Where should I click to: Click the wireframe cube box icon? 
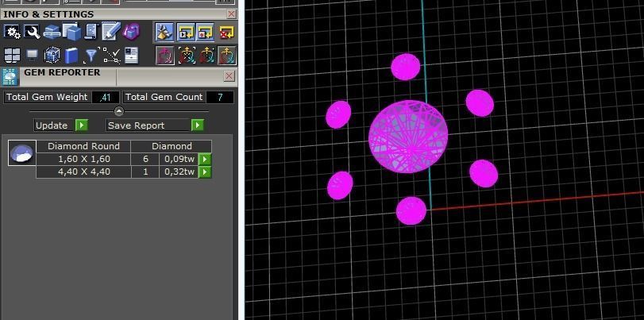coord(52,55)
